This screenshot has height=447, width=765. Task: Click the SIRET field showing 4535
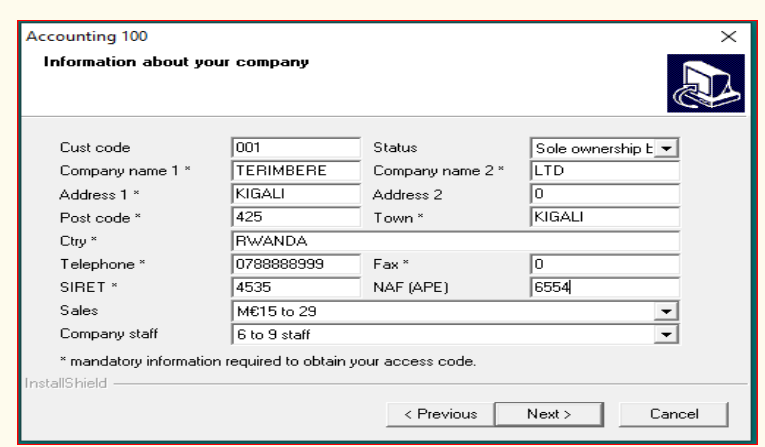point(296,287)
